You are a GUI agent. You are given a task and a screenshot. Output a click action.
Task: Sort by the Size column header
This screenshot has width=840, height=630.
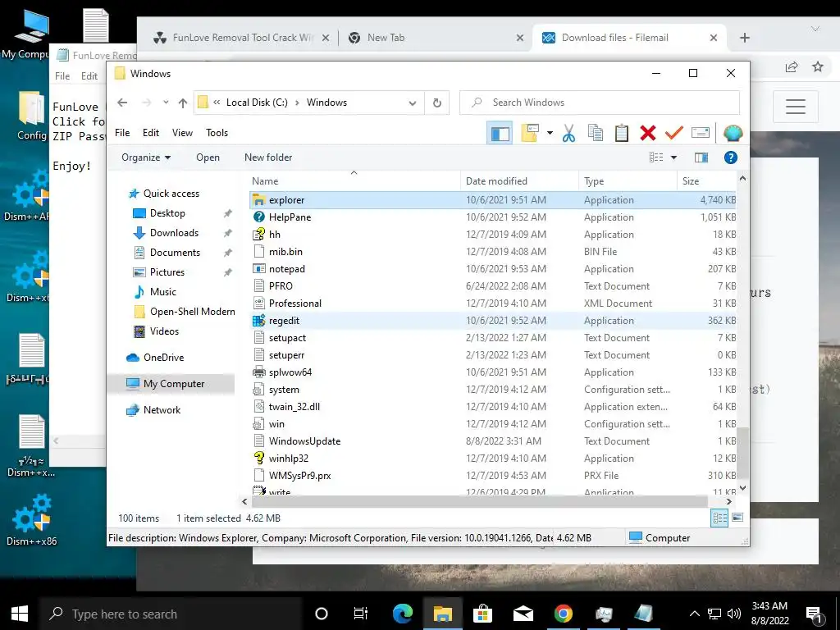[x=706, y=181]
